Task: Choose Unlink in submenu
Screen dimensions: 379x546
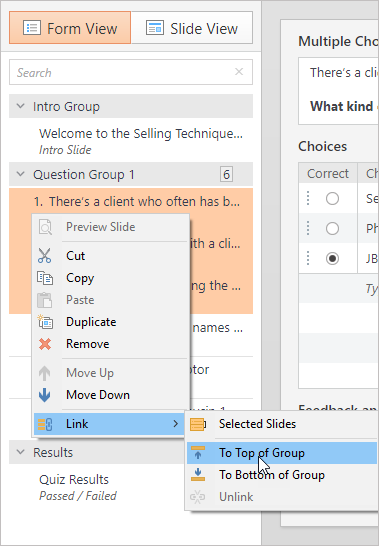Action: 282,497
